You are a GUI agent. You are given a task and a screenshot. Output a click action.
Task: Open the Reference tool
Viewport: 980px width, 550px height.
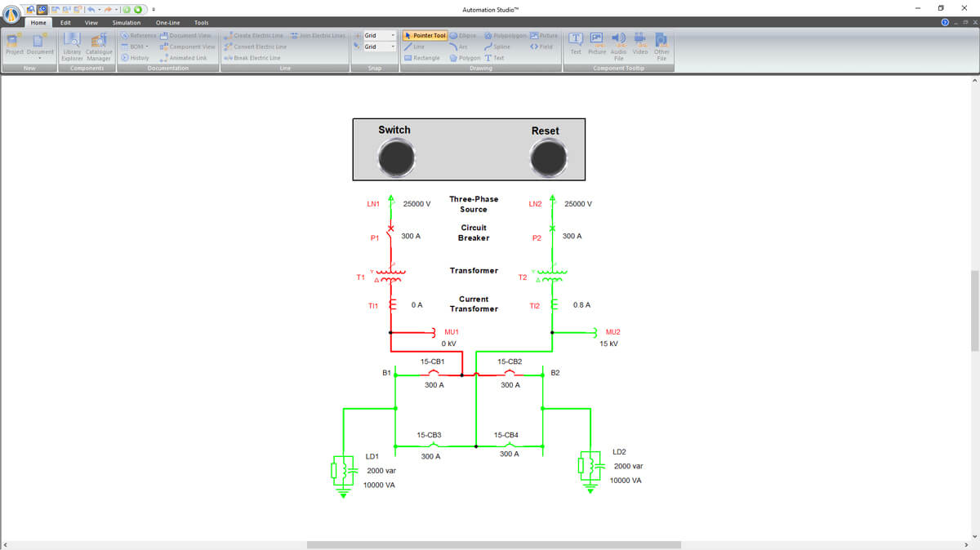[138, 36]
